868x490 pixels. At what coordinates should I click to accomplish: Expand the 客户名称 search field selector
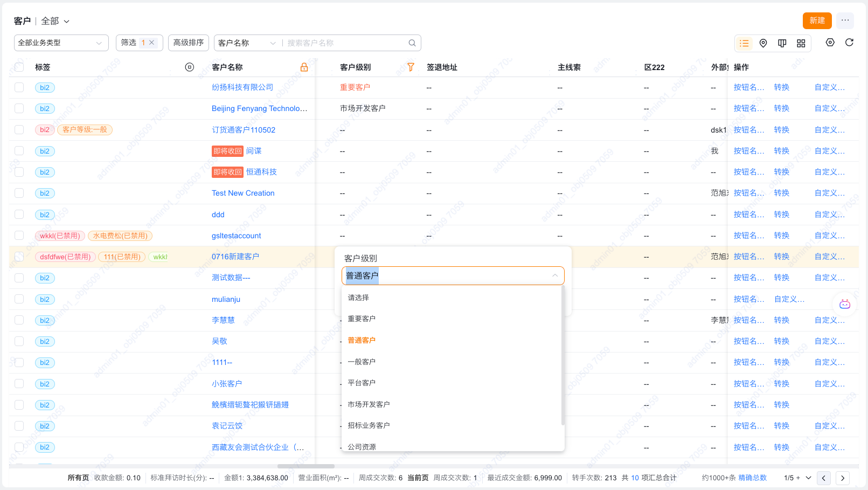pos(247,43)
